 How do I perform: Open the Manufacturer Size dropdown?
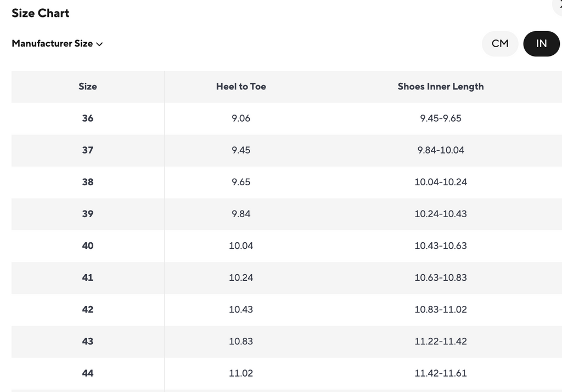point(57,43)
